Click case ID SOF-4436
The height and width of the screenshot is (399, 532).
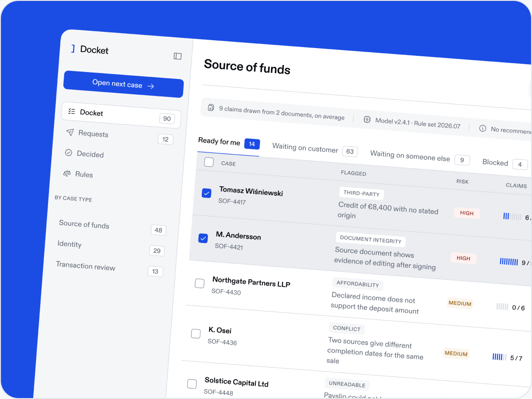pyautogui.click(x=222, y=342)
